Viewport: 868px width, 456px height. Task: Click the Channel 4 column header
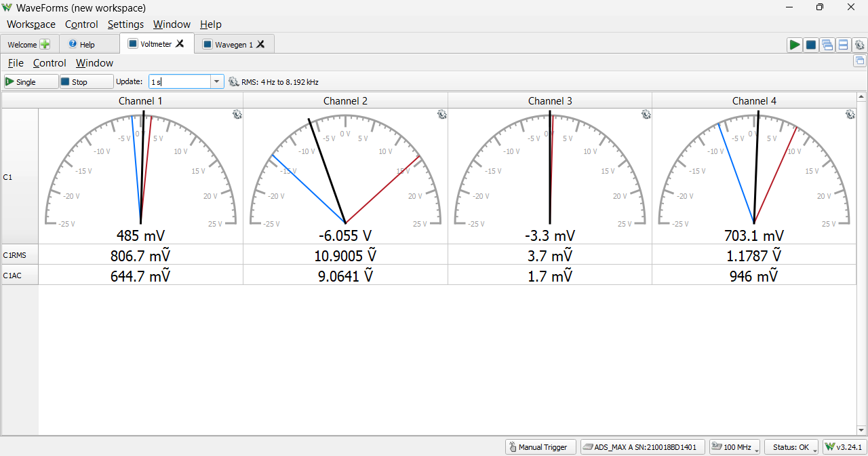[x=754, y=100]
